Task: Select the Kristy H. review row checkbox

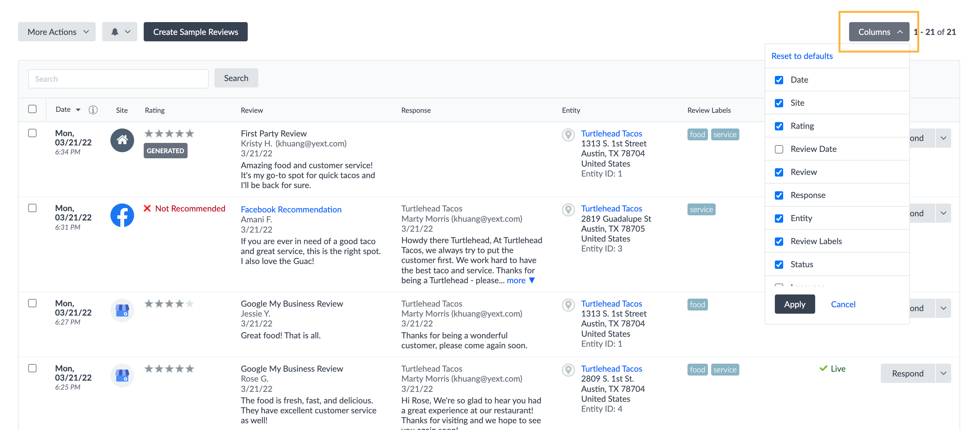Action: [32, 133]
